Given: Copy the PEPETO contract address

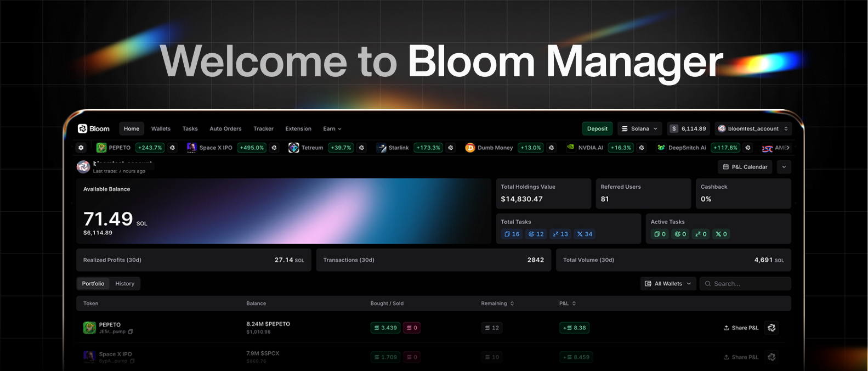Looking at the screenshot, I should pos(131,331).
